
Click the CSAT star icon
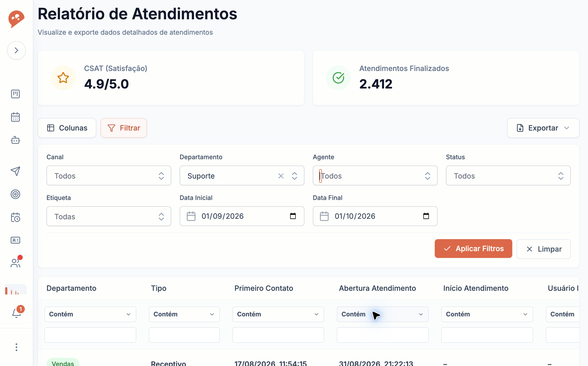[63, 78]
